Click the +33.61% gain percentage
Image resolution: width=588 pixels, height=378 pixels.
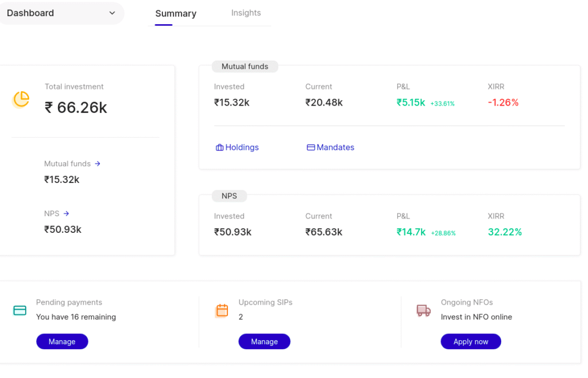point(443,104)
